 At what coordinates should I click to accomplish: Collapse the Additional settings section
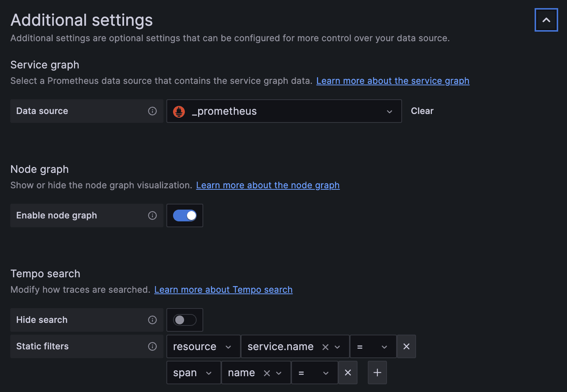(546, 20)
